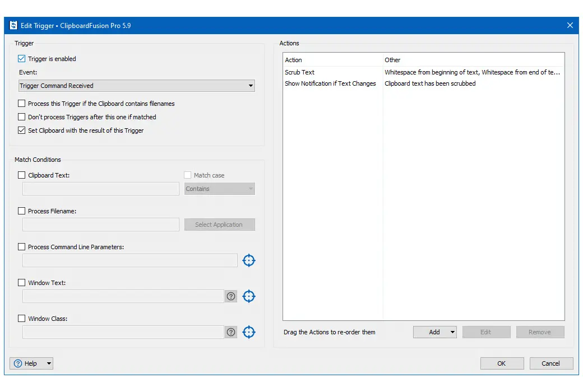Viewport: 583px width, 392px height.
Task: Click into the Window Text input field
Action: click(123, 296)
